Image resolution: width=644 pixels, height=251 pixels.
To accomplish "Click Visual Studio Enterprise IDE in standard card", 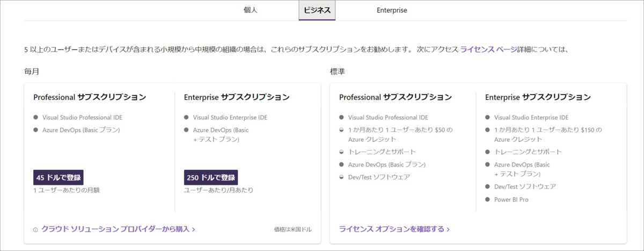I will pos(531,117).
